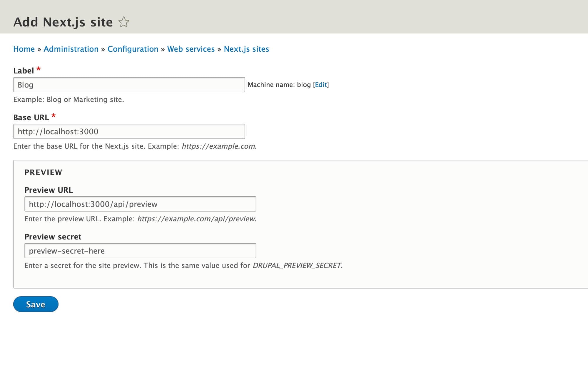
Task: Navigate to Web services breadcrumb
Action: 191,49
